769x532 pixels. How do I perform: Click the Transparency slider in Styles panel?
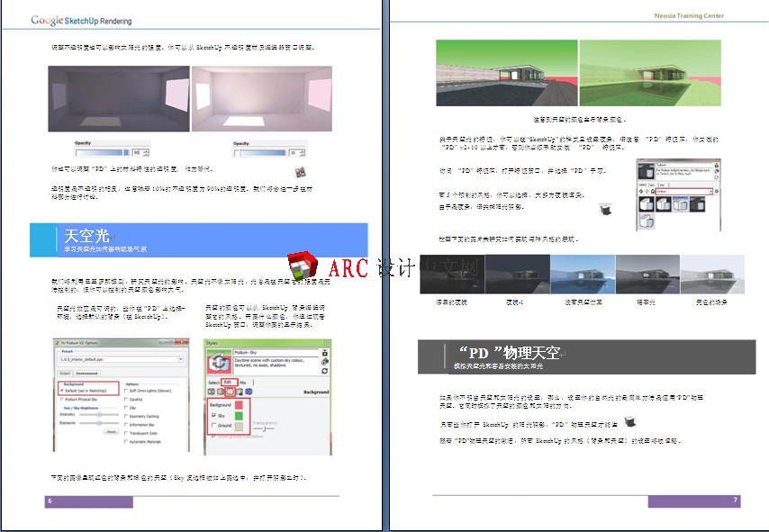click(263, 428)
